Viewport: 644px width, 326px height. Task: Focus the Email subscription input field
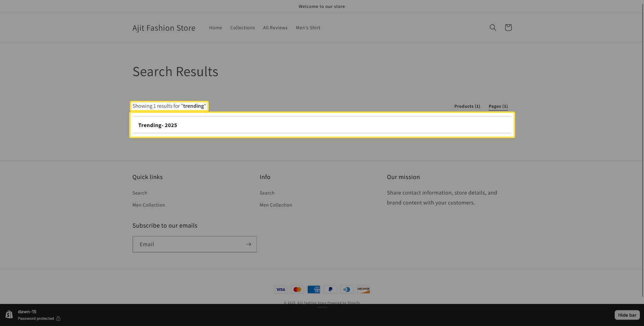[x=188, y=244]
